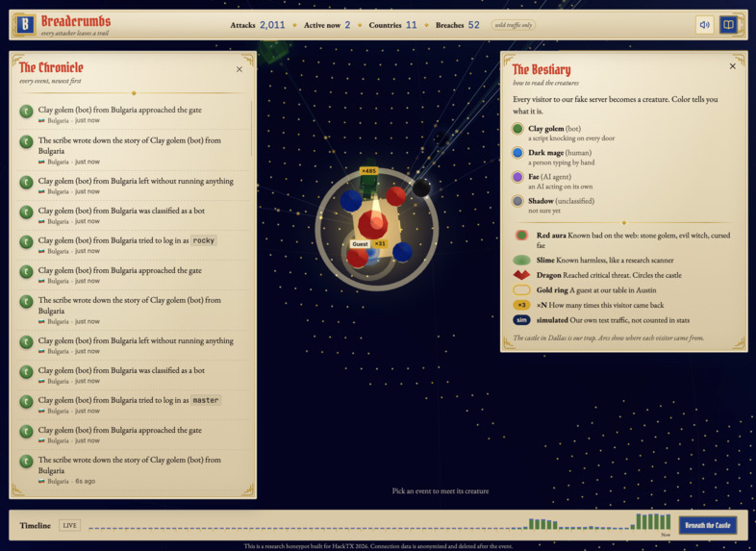The height and width of the screenshot is (551, 756).
Task: Click the Attacks 2,011 counter
Action: (x=258, y=25)
